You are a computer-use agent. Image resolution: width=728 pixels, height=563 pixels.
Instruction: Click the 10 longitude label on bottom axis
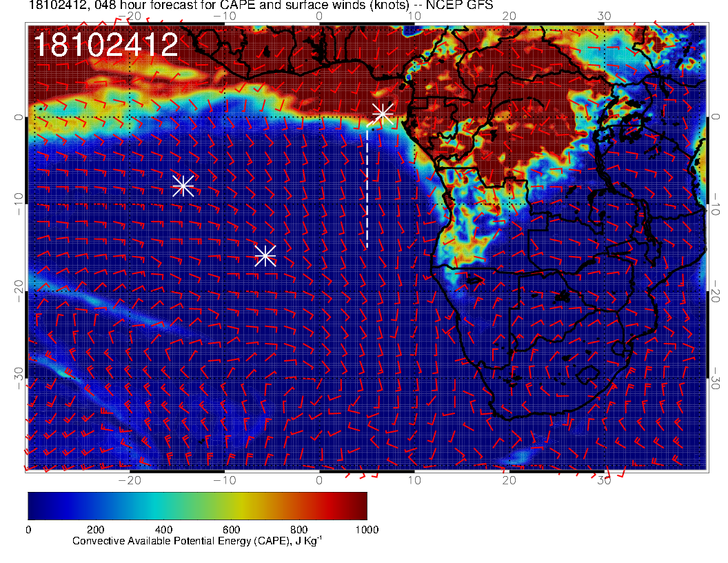pyautogui.click(x=414, y=479)
